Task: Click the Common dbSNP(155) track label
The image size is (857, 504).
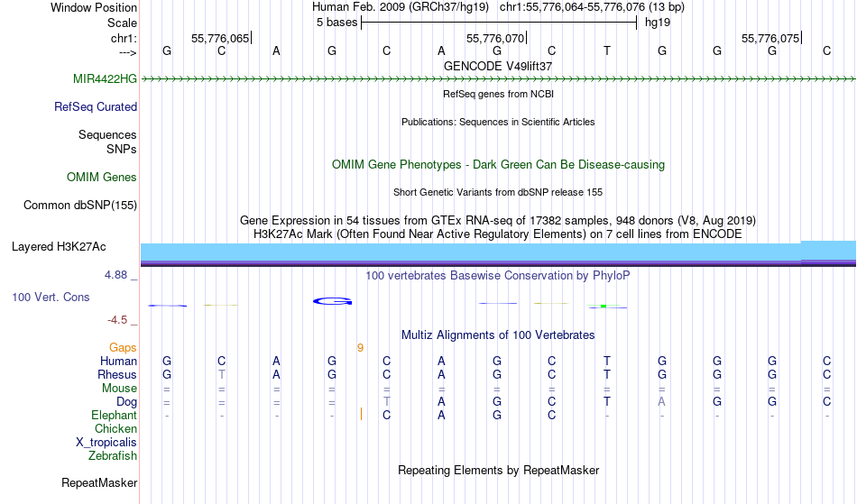Action: [80, 206]
